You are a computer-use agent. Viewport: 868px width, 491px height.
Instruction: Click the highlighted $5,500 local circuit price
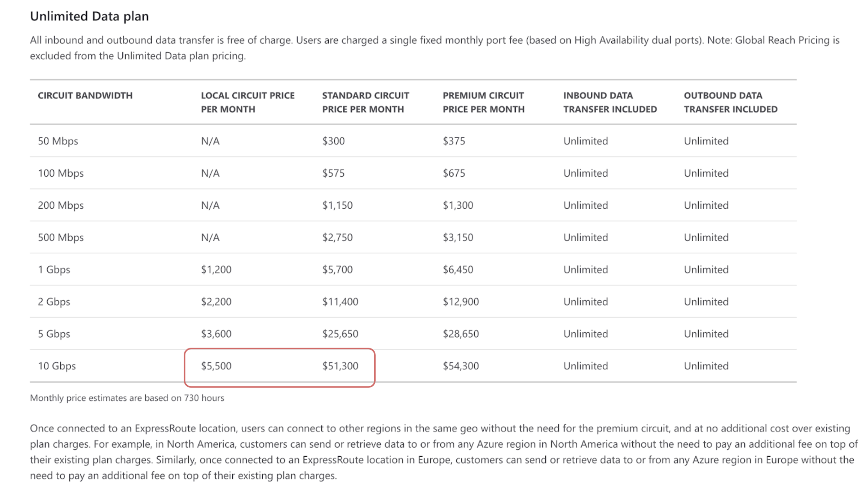coord(216,366)
